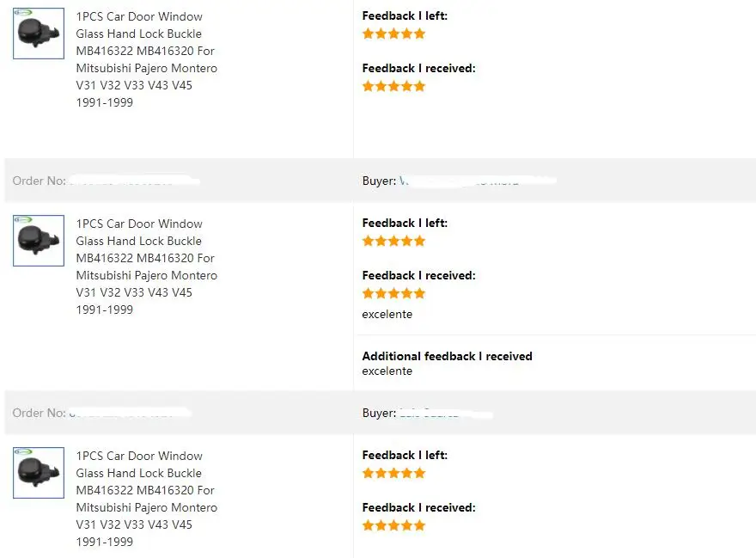
Task: Click stars under top listing's Feedback I left
Action: tap(394, 34)
